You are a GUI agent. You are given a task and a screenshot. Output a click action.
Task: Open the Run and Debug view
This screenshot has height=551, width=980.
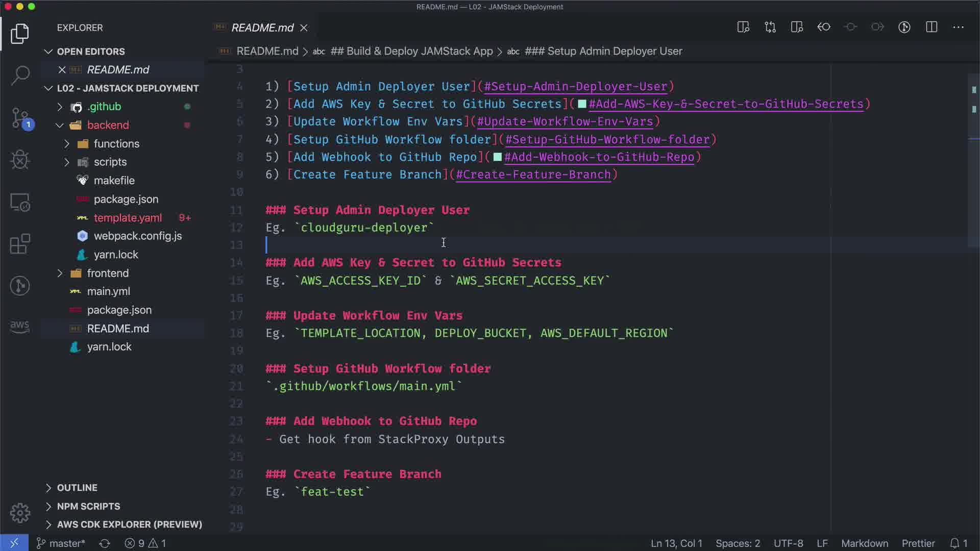[x=20, y=160]
